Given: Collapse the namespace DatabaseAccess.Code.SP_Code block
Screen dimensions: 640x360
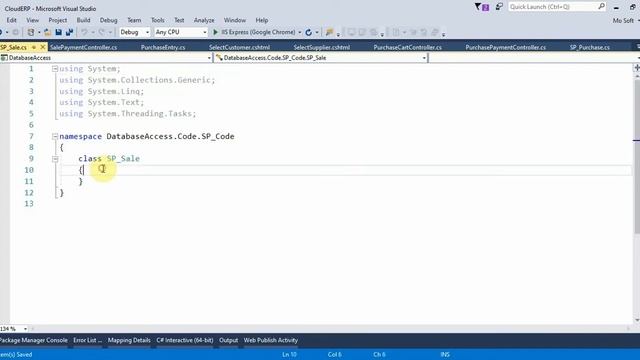Looking at the screenshot, I should [55, 136].
